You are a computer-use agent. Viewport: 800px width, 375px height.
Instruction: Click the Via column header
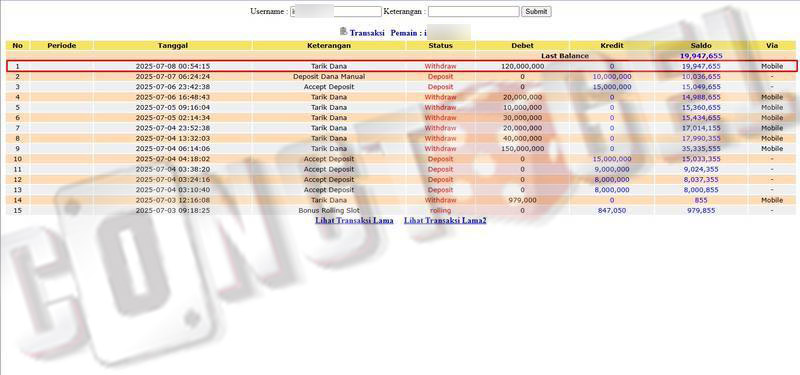point(772,45)
